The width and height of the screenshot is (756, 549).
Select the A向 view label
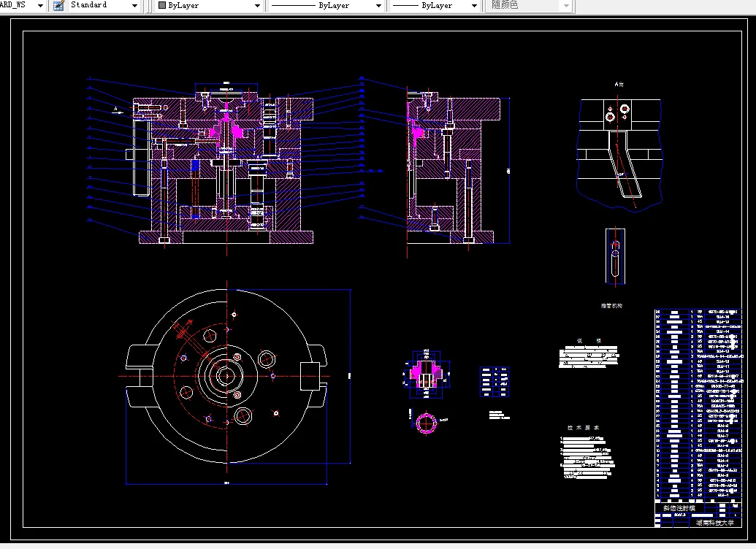619,85
